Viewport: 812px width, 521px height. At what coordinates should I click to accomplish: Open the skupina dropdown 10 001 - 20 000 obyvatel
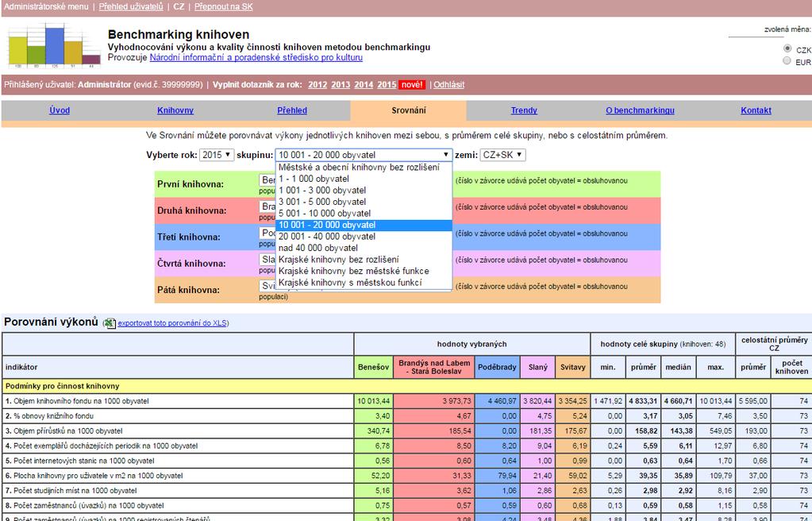tap(364, 155)
